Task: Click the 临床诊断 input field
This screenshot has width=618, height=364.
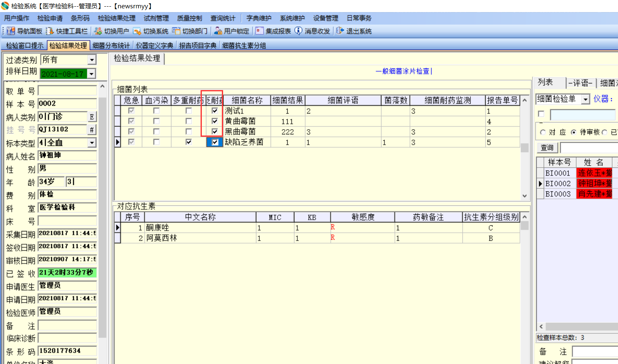Action: pos(67,338)
